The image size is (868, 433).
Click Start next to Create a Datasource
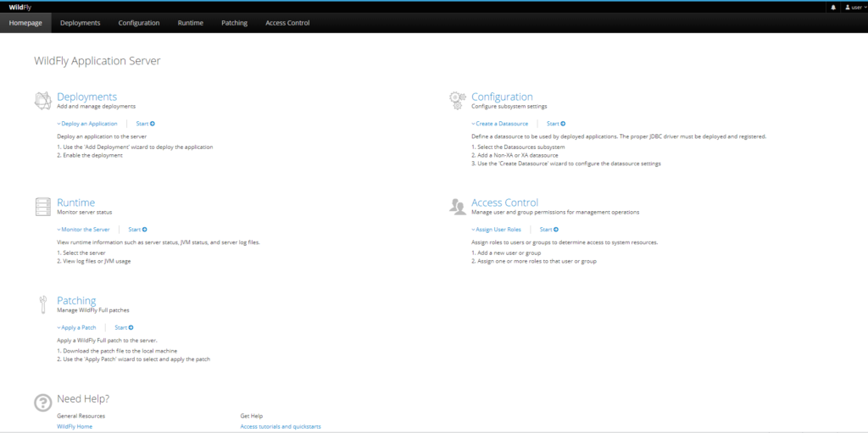(x=556, y=124)
